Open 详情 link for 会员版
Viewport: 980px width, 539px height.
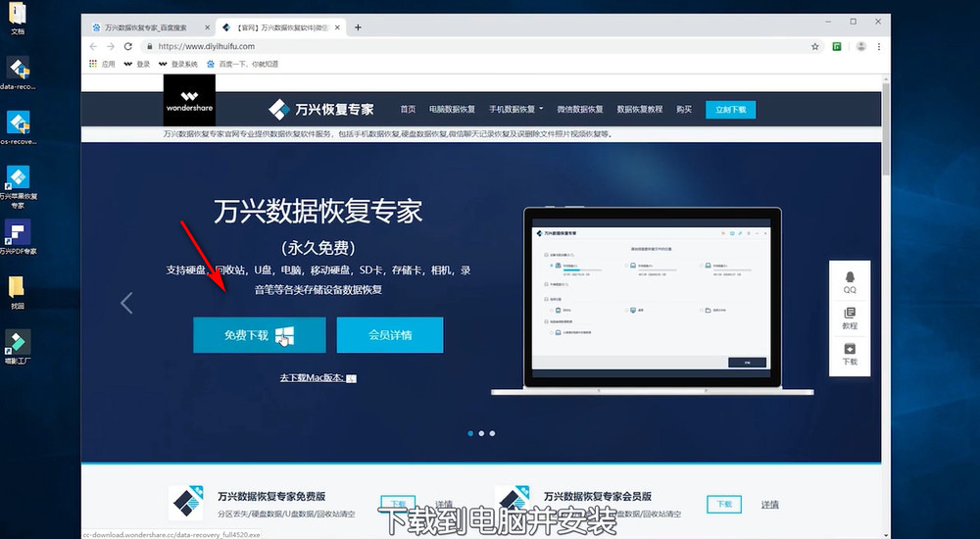tap(770, 505)
